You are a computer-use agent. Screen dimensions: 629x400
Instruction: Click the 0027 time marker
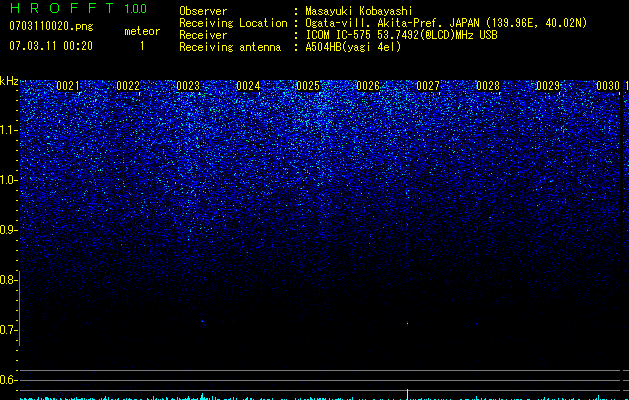click(x=428, y=86)
